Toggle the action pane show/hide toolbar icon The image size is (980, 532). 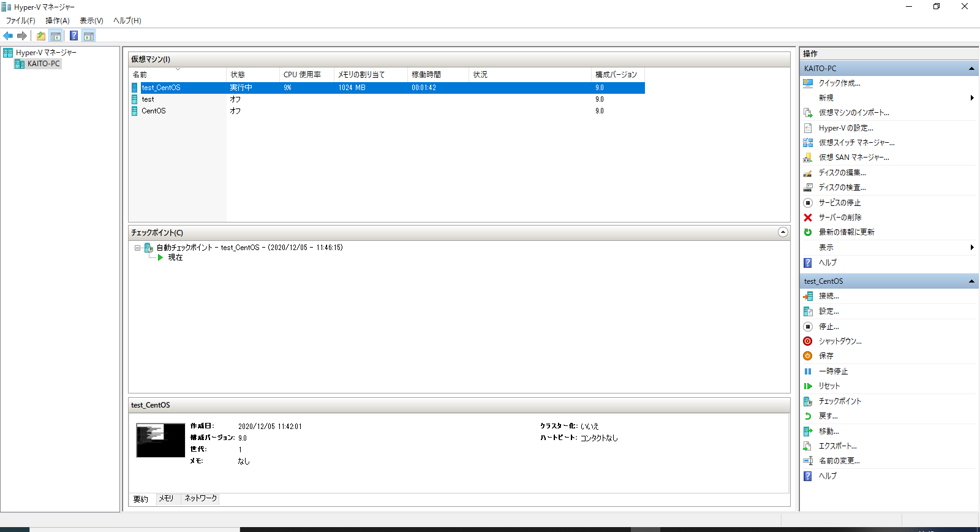89,36
